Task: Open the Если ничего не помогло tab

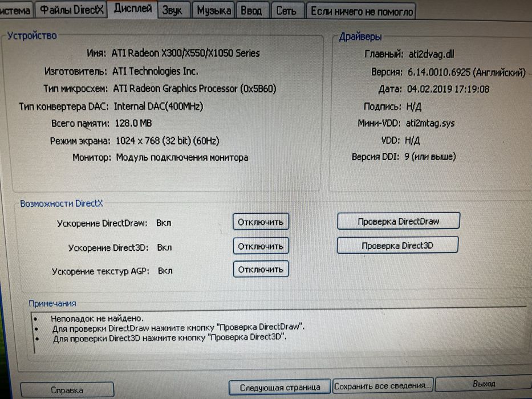Action: click(x=362, y=11)
